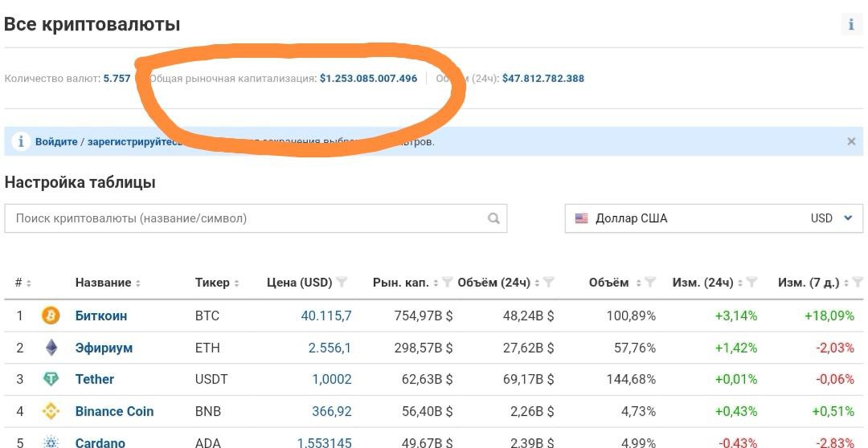The height and width of the screenshot is (448, 868).
Task: Close the blue login notification banner
Action: click(x=851, y=141)
